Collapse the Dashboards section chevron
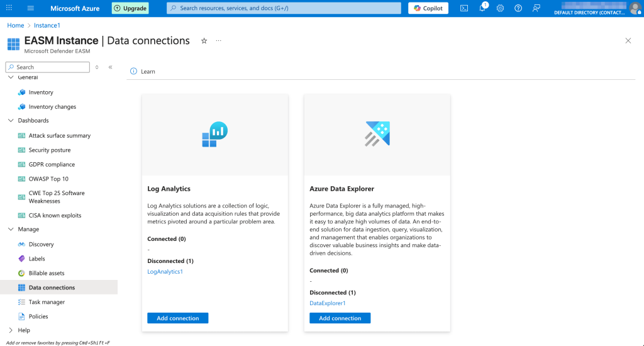This screenshot has height=346, width=644. click(11, 120)
